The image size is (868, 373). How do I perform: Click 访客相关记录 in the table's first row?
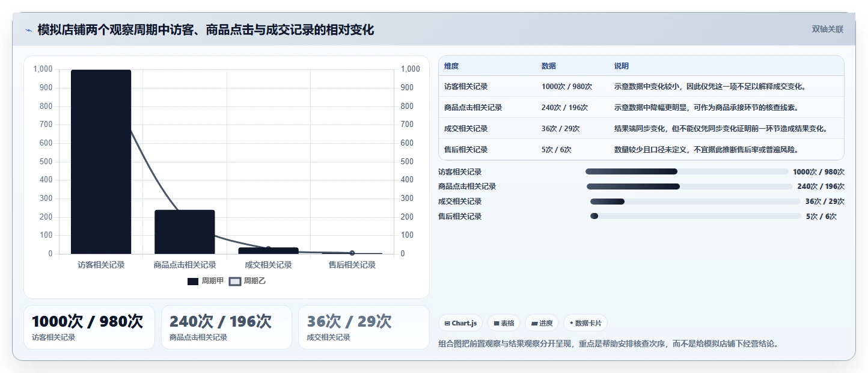(466, 87)
